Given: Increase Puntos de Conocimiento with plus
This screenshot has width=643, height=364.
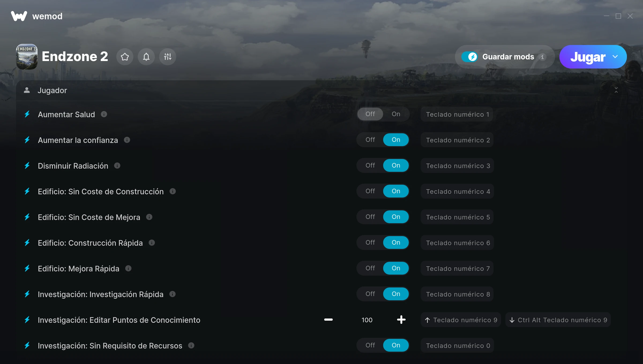Looking at the screenshot, I should (x=401, y=320).
